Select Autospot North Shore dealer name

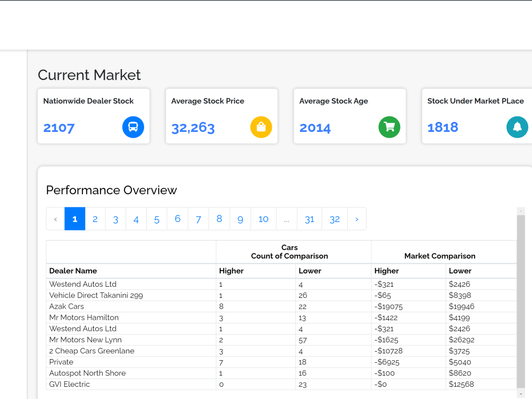pos(87,373)
